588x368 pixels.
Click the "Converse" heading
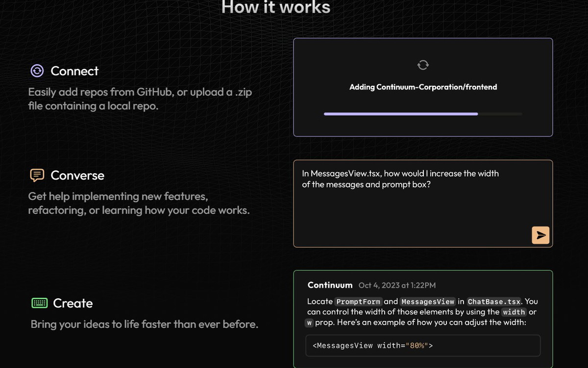77,175
